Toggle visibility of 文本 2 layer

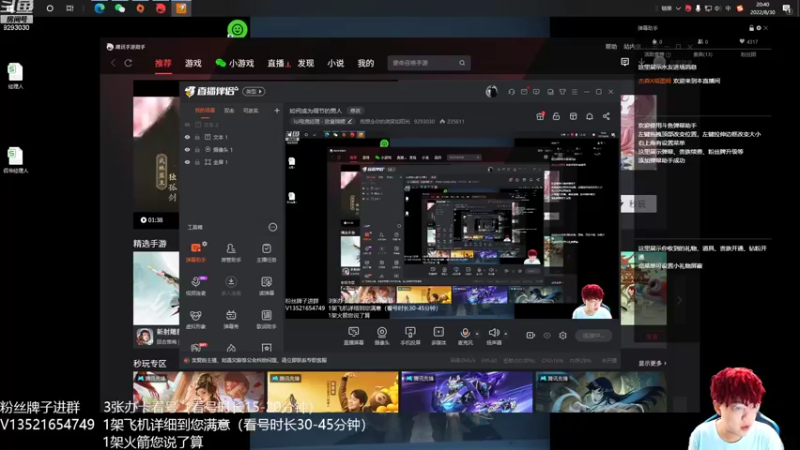point(187,124)
